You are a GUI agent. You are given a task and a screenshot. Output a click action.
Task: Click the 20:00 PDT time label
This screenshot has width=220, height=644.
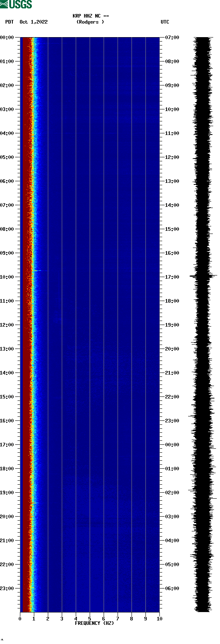pos(7,517)
